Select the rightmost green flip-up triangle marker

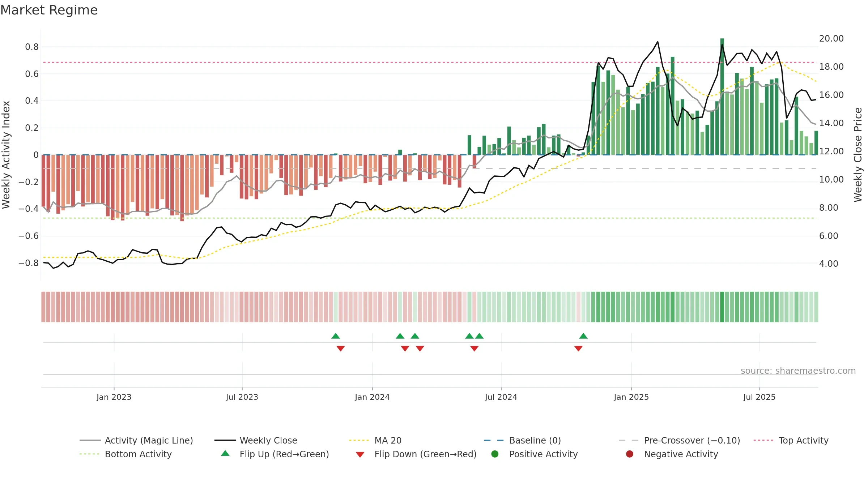coord(583,336)
